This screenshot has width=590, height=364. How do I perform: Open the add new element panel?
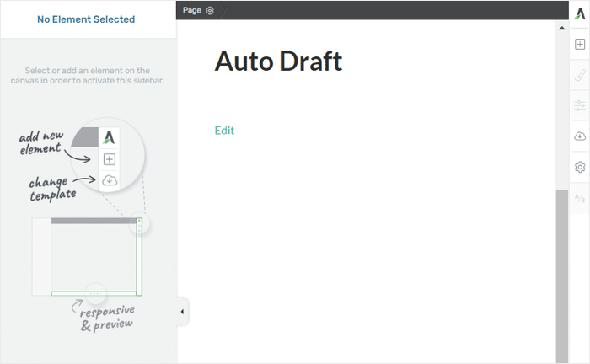coord(580,45)
